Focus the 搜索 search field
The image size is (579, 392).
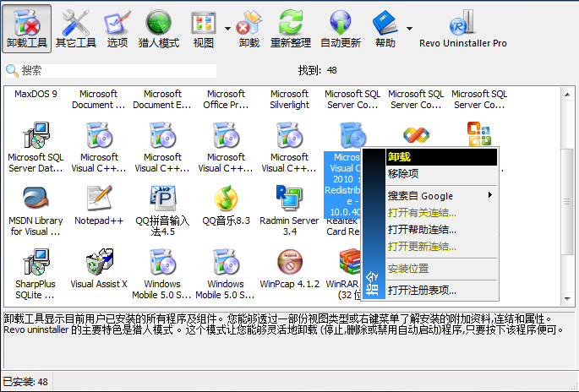tap(111, 70)
